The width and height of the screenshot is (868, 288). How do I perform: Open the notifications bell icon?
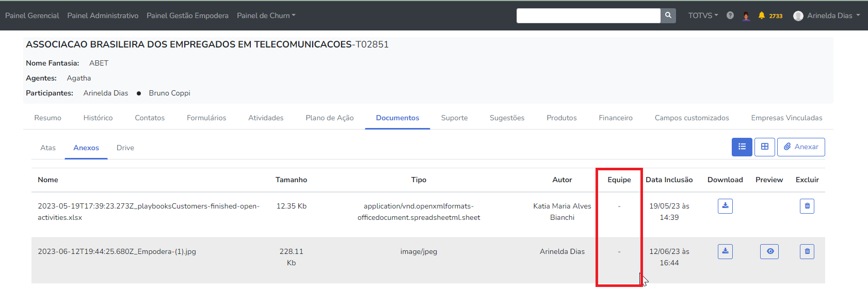tap(761, 15)
